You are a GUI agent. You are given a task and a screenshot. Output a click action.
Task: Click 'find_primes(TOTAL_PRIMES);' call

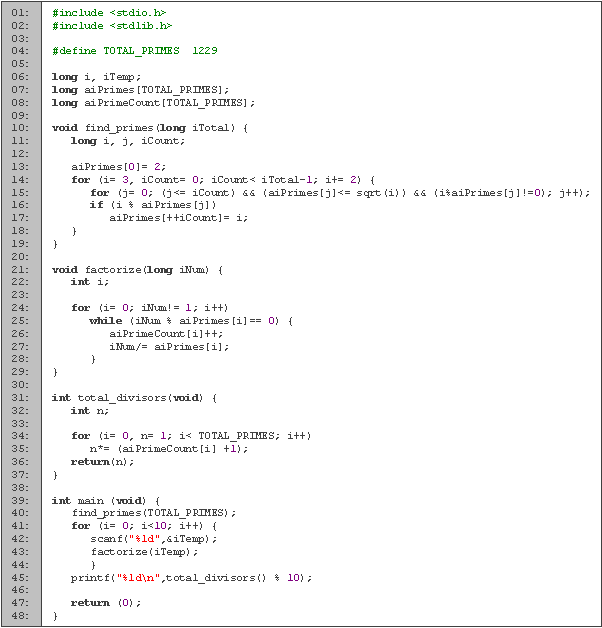point(154,513)
